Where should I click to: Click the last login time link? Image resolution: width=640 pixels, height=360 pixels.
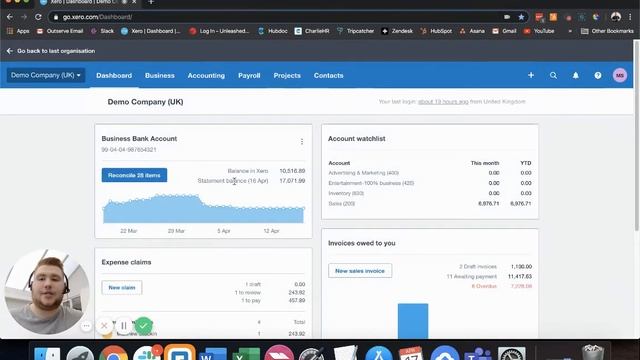click(x=443, y=102)
